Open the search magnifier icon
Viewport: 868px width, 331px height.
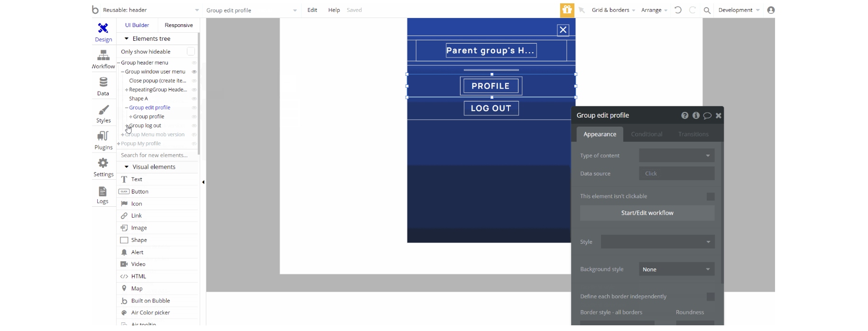pos(707,10)
